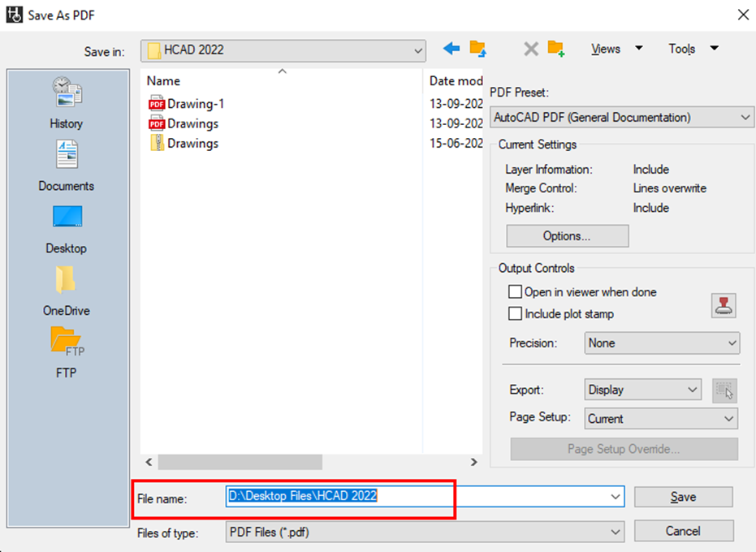Select the Drawings zip folder
Viewport: 756px width, 552px height.
[x=184, y=143]
